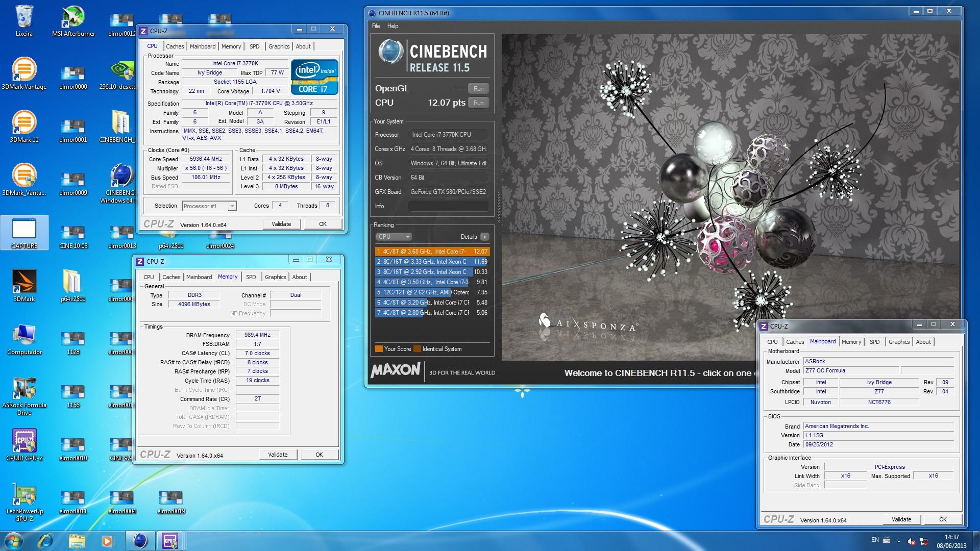This screenshot has height=551, width=980.
Task: Open Computador desktop icon
Action: [x=24, y=339]
